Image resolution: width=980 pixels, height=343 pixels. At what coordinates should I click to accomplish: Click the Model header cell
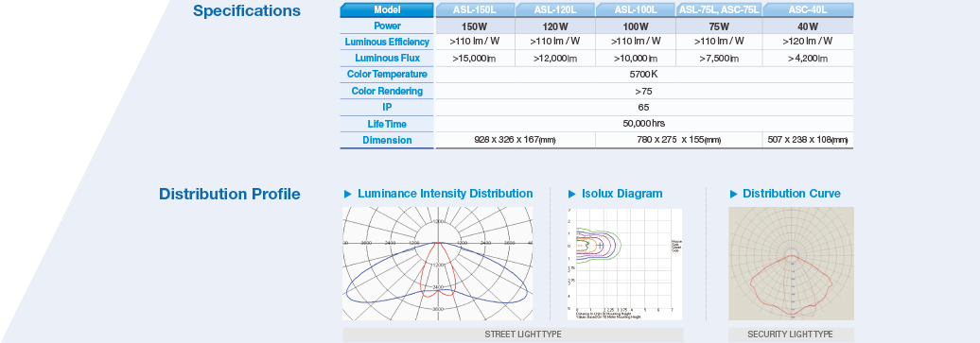tap(387, 10)
